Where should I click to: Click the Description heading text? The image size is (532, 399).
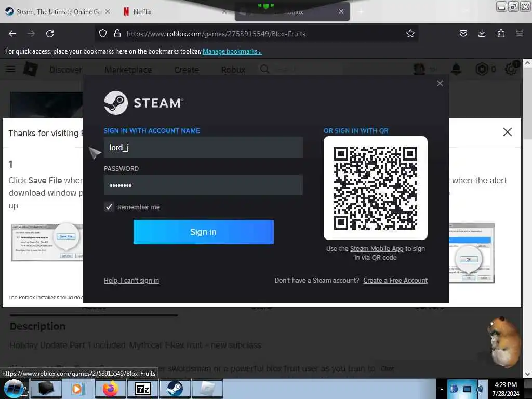tap(37, 326)
